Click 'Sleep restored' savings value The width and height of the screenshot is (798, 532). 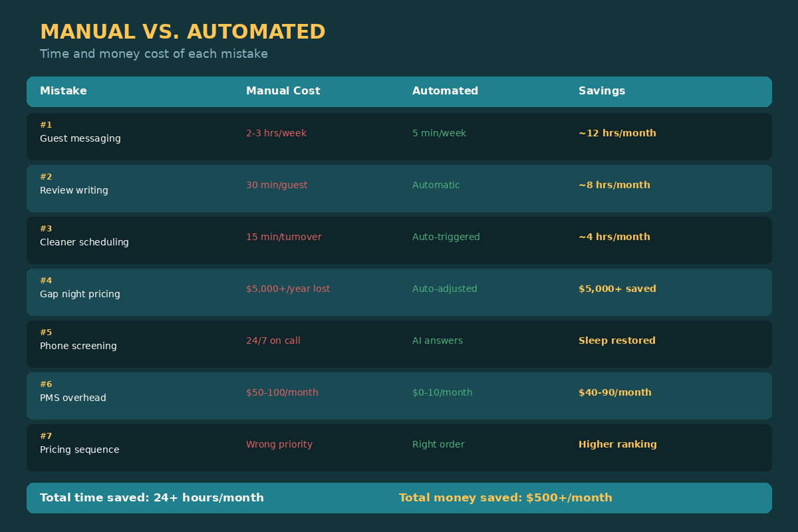[x=617, y=340]
